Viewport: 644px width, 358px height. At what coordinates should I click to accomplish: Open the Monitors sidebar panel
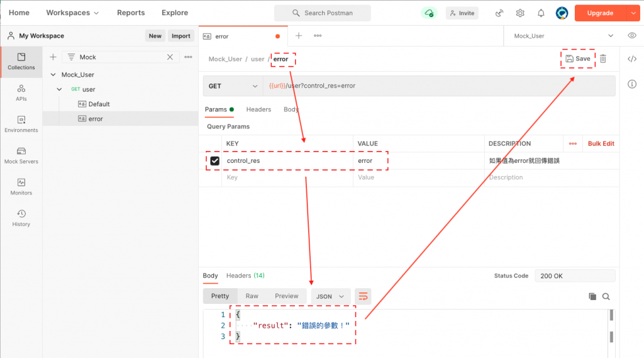[21, 187]
